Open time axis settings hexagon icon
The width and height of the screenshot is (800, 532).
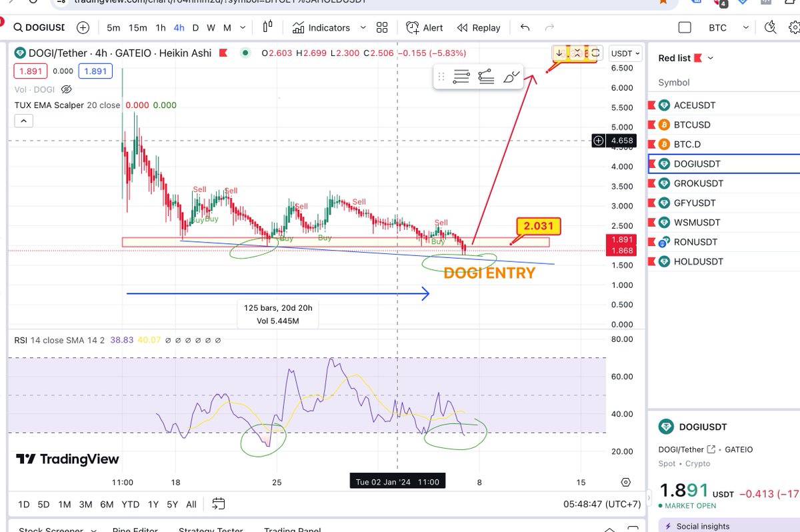625,482
